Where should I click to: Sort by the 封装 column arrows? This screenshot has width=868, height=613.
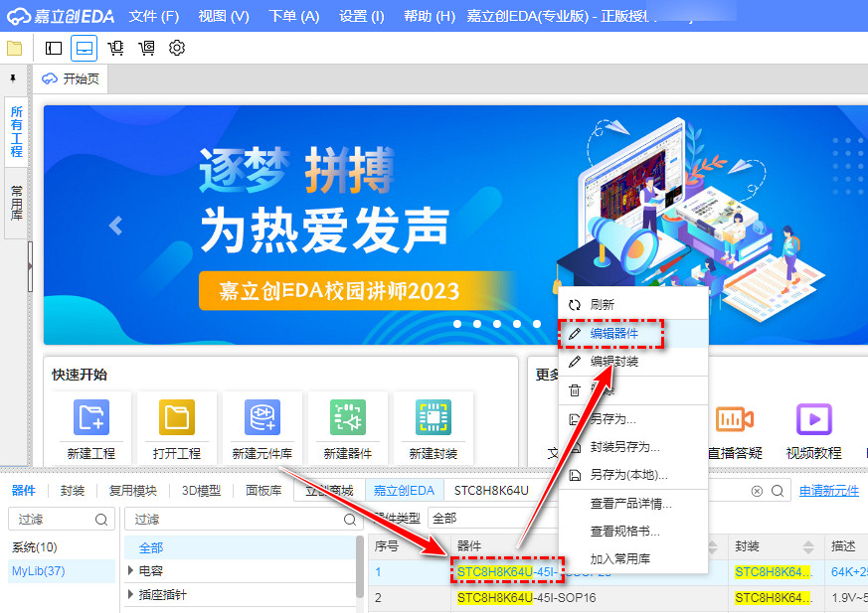pos(808,546)
